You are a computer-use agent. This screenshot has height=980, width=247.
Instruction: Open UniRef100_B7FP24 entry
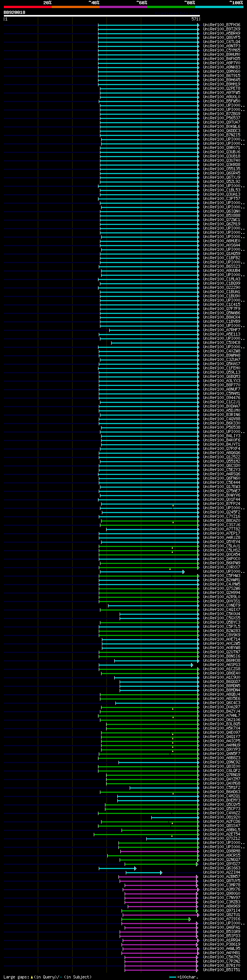pyautogui.click(x=222, y=503)
